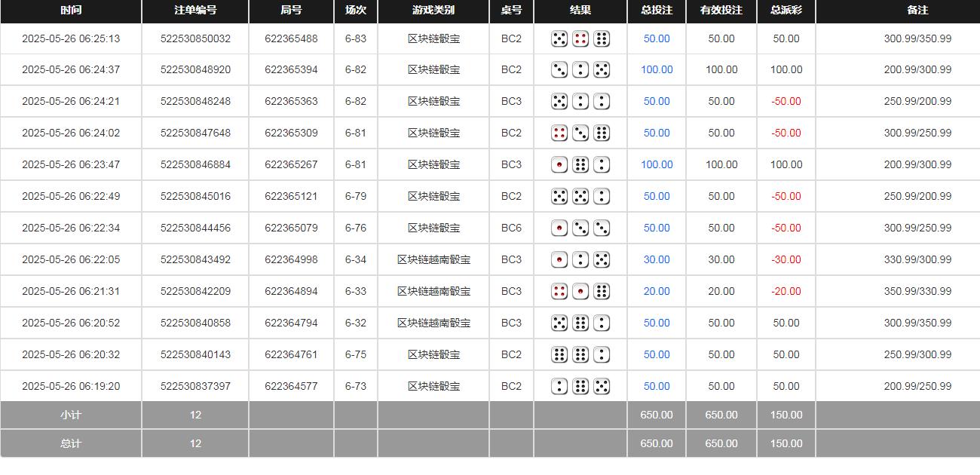Click the 结果 column header
The image size is (980, 475).
coord(580,11)
